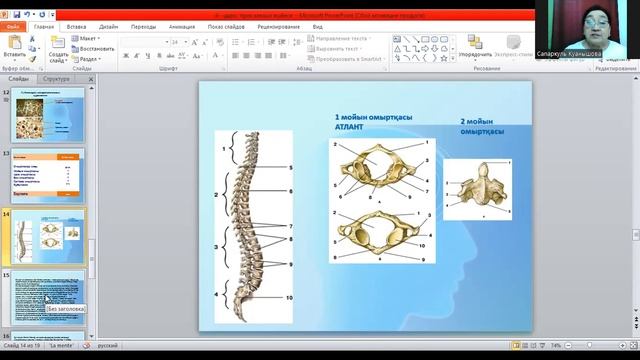Click Преобразовать в SmartArt

(346, 59)
